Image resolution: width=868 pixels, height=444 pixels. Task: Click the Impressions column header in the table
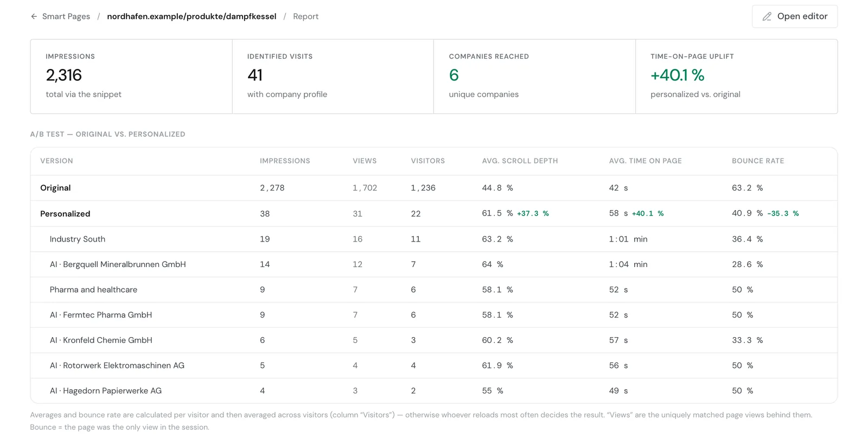click(x=285, y=161)
